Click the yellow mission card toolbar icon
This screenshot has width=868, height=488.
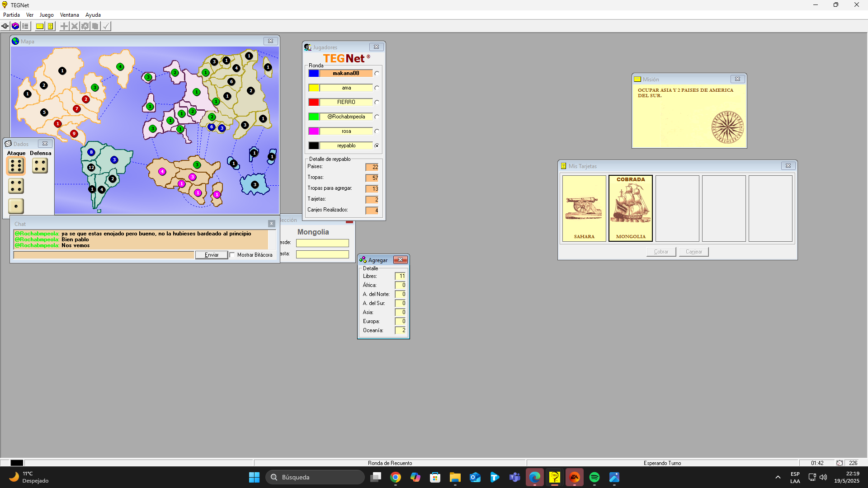click(x=40, y=26)
